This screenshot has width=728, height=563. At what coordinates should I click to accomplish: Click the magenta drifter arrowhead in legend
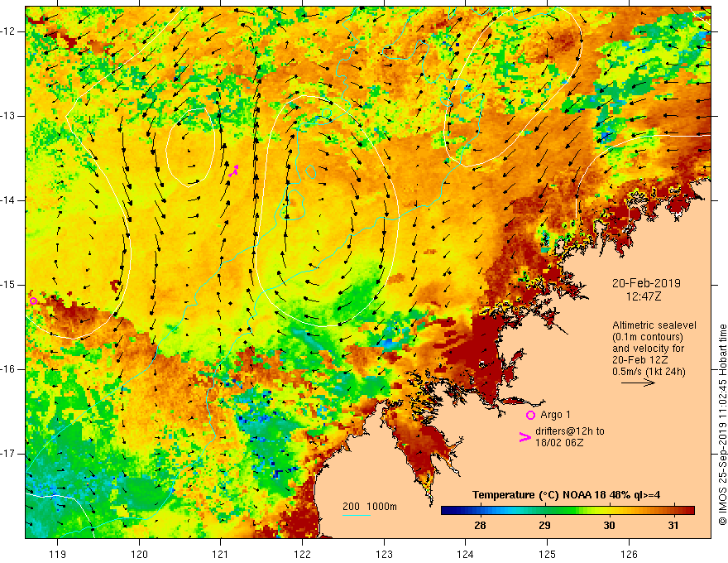pos(525,437)
